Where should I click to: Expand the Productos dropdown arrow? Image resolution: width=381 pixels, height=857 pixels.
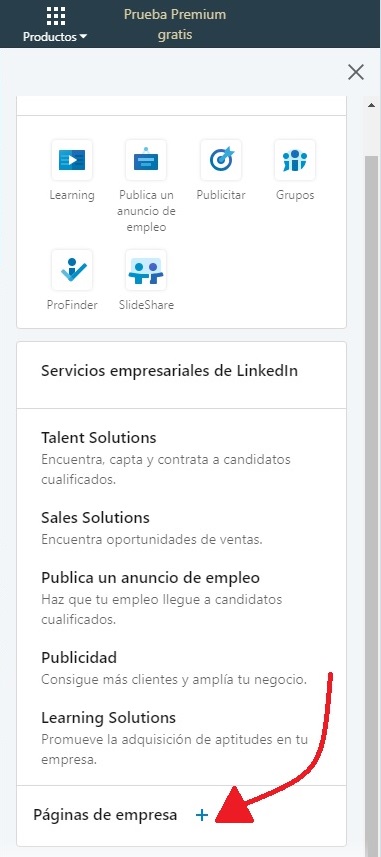(83, 38)
